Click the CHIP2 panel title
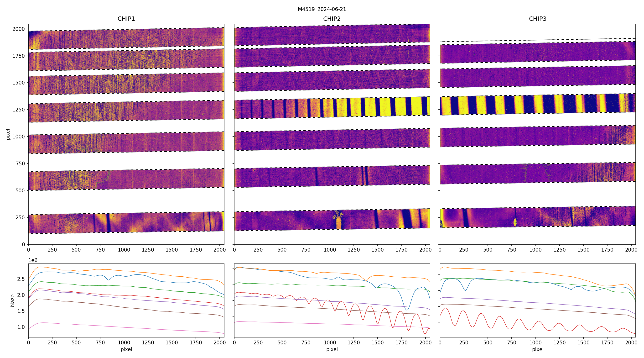The width and height of the screenshot is (644, 358). tap(332, 19)
